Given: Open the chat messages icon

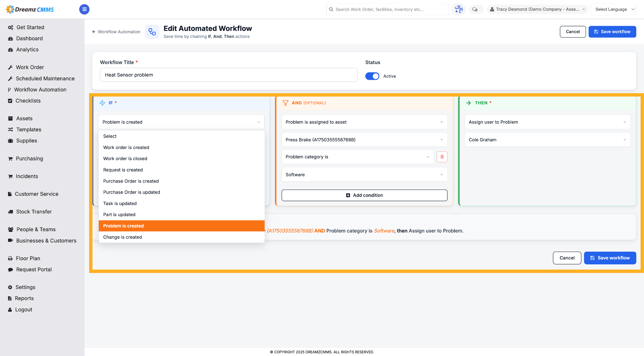Looking at the screenshot, I should (475, 9).
